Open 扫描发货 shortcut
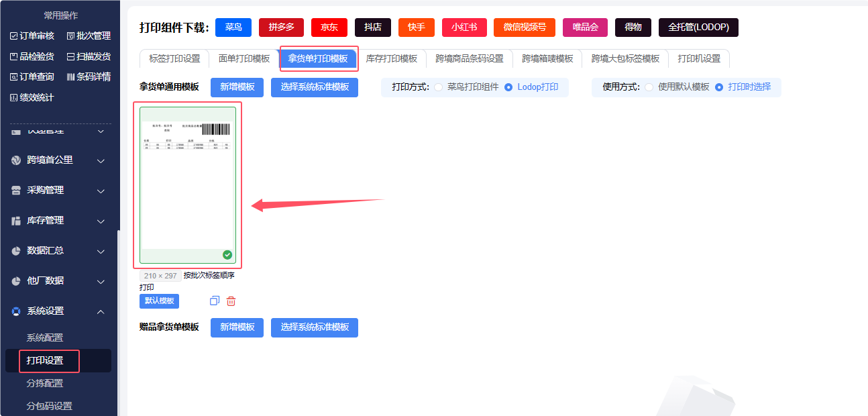 [x=89, y=56]
